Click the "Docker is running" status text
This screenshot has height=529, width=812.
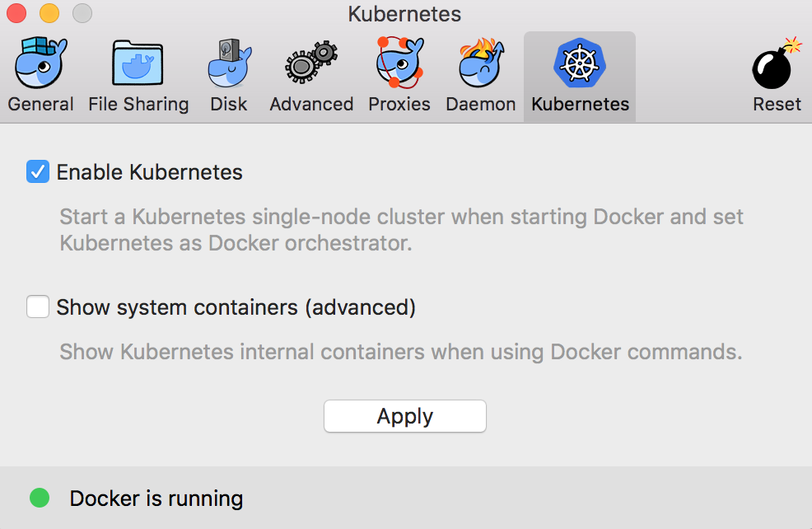coord(156,499)
